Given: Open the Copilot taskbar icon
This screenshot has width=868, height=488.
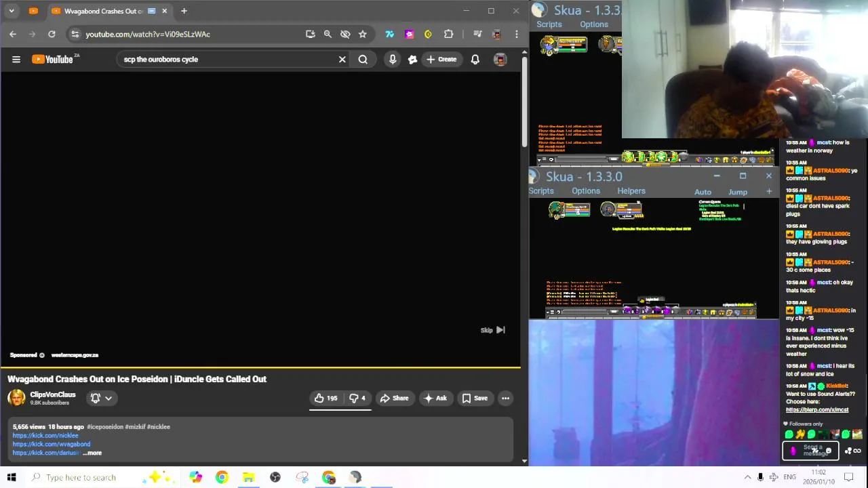Looking at the screenshot, I should 195,477.
